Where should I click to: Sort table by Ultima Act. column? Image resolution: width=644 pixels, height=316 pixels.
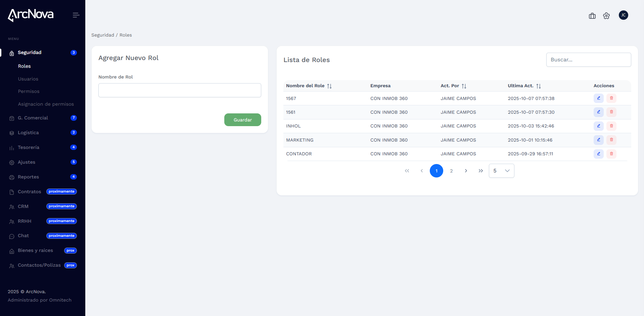point(538,86)
